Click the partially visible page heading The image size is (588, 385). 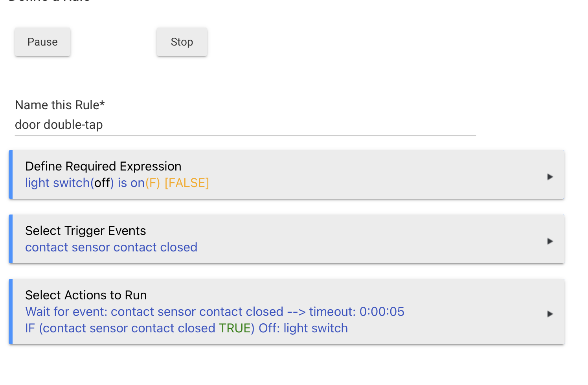[x=50, y=1]
